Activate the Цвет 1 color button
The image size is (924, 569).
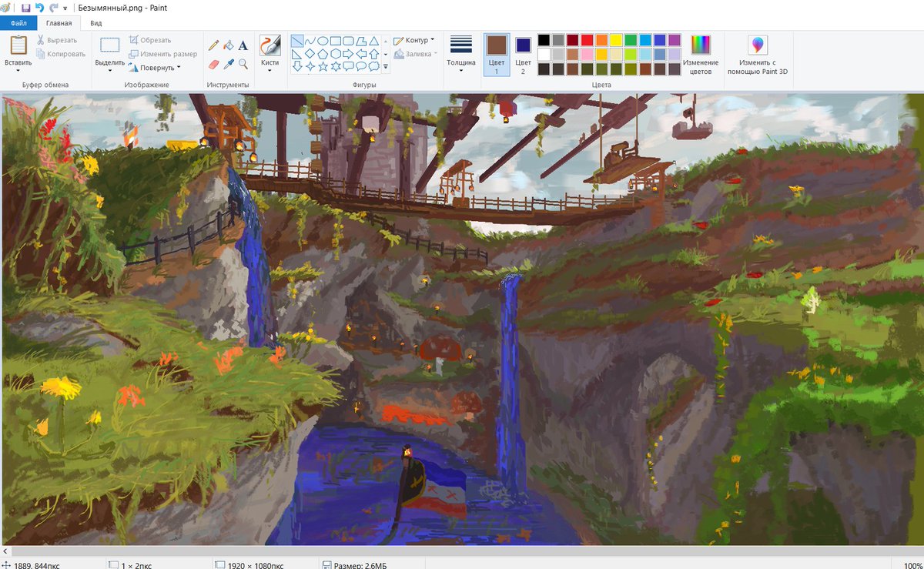click(x=497, y=54)
